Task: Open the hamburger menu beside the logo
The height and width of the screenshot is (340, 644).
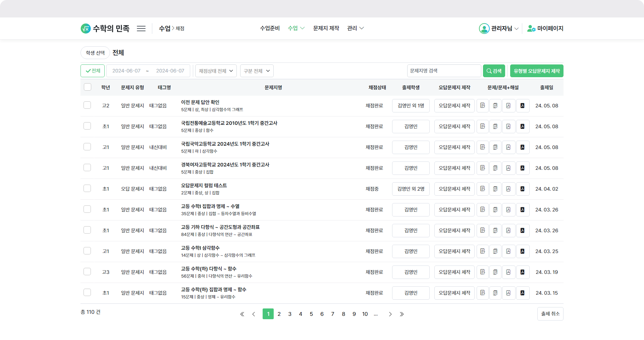Action: tap(141, 29)
